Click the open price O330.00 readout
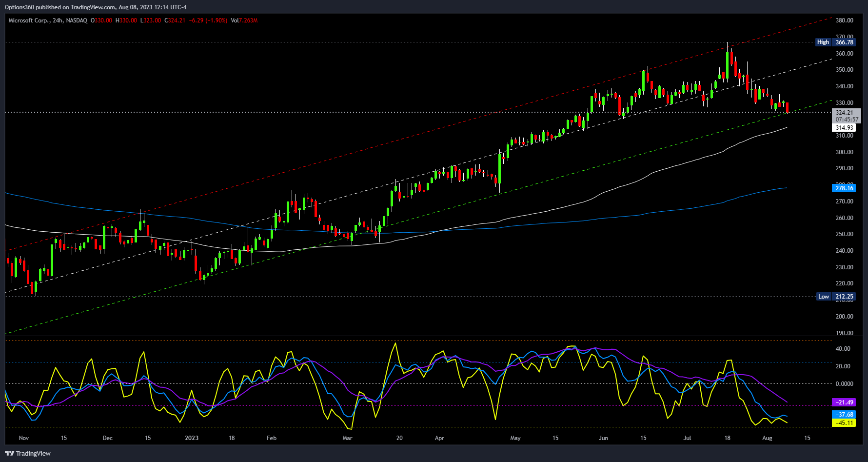Viewport: 868px width, 462px height. tap(101, 20)
